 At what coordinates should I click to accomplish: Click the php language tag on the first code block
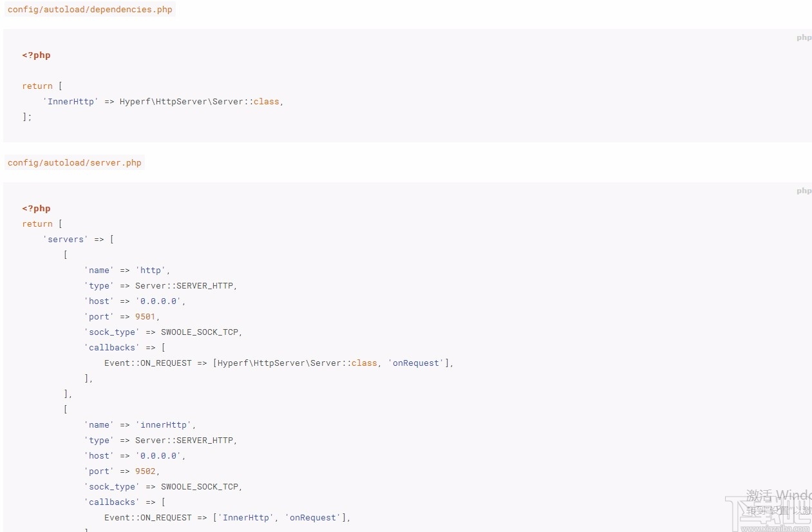(x=804, y=37)
